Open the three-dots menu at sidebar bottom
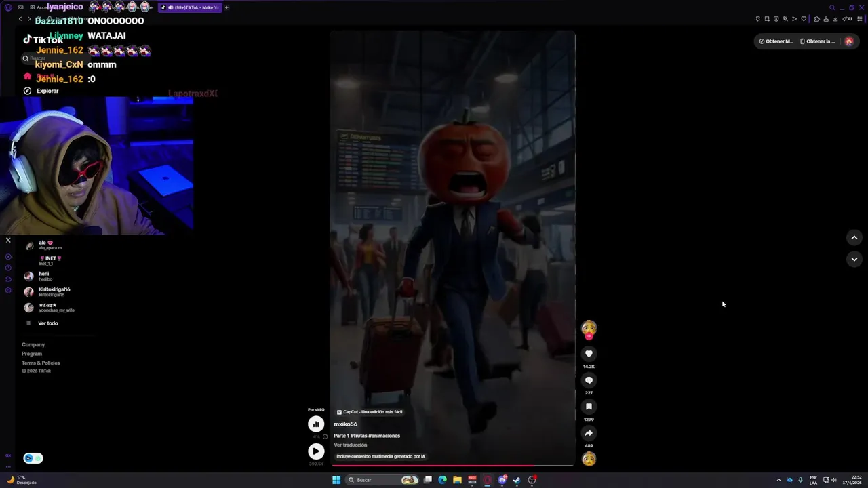Viewport: 868px width, 488px height. (8, 466)
